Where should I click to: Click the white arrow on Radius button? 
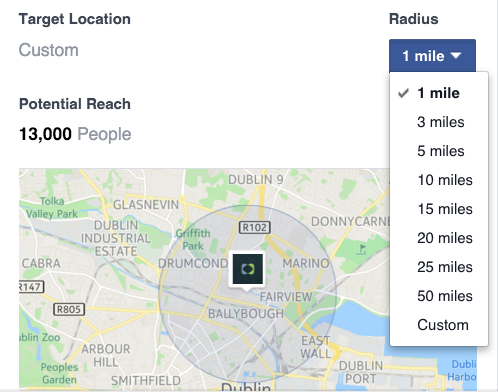(x=456, y=55)
